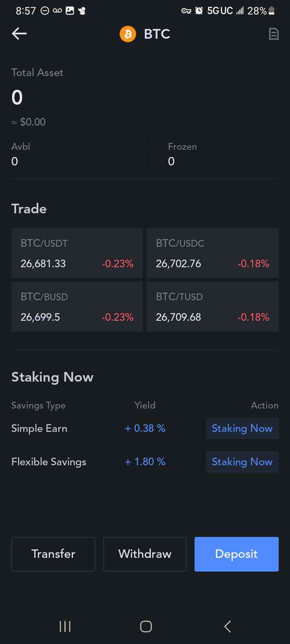
Task: Open the BTC/TUSD trading pair
Action: (x=213, y=307)
